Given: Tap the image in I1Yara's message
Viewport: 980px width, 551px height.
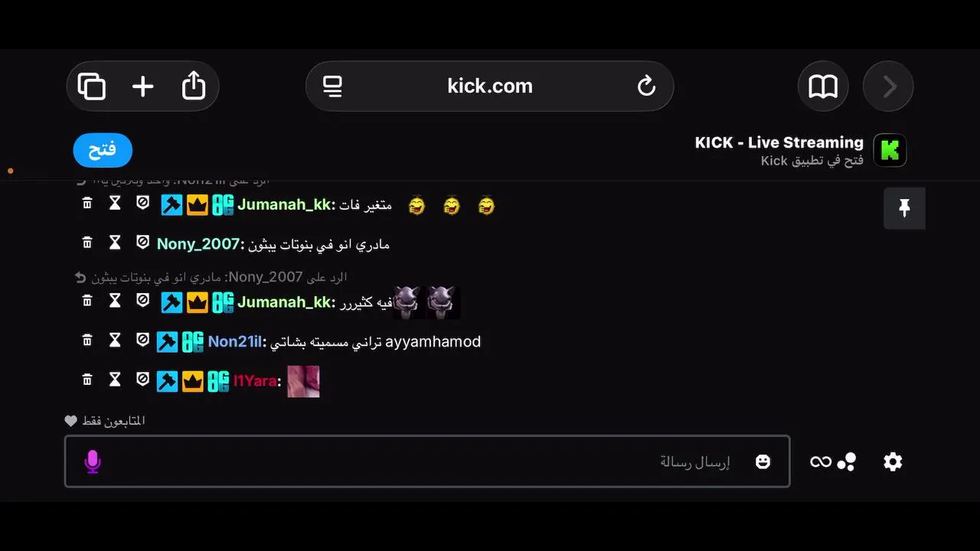Looking at the screenshot, I should tap(303, 381).
